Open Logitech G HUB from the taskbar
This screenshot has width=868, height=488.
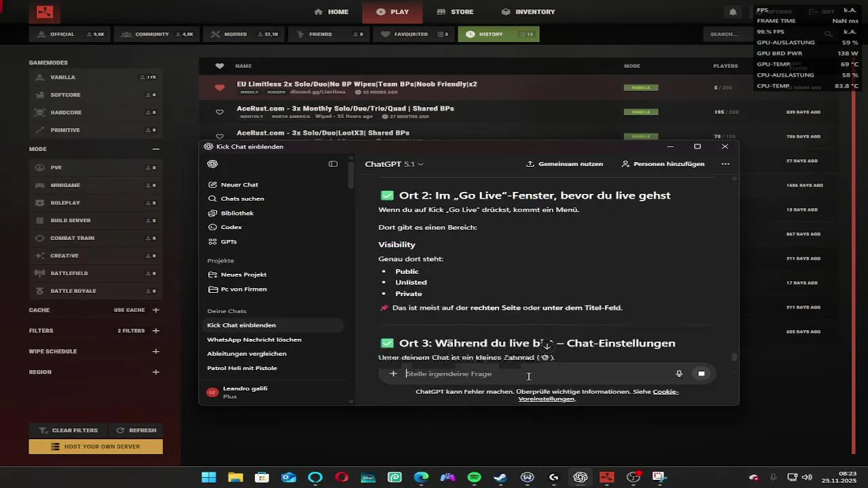click(553, 477)
